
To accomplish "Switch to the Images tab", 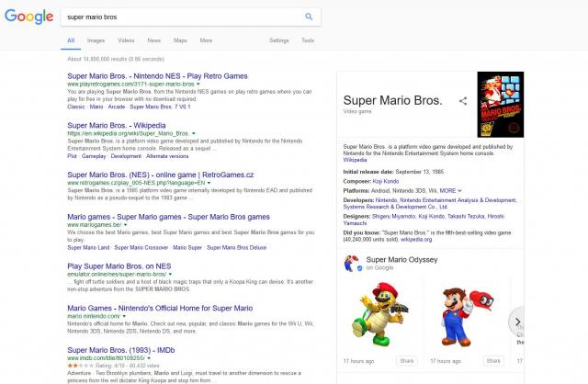I will click(x=96, y=40).
